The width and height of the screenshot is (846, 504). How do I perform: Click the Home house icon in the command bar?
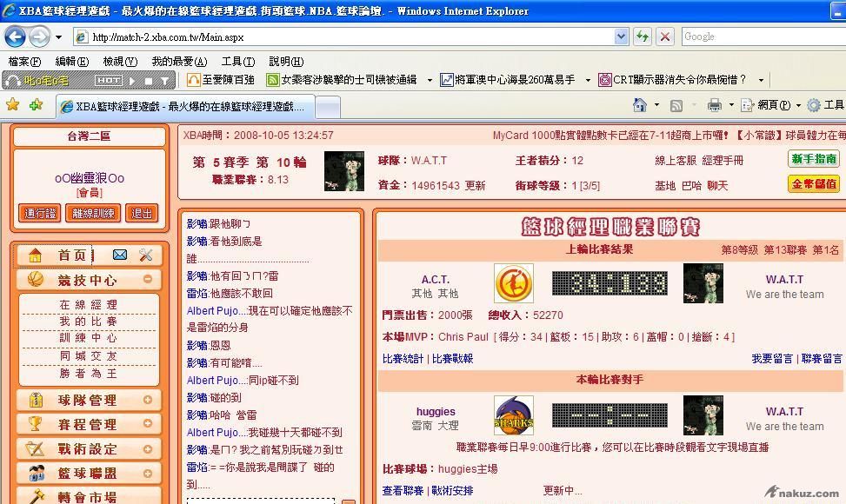click(639, 105)
